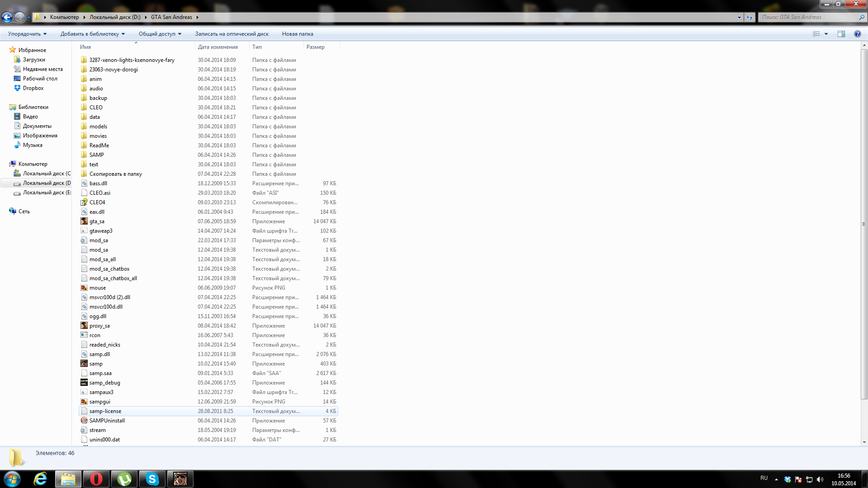The image size is (868, 488).
Task: Sort by Дата изменения column header
Action: click(217, 47)
